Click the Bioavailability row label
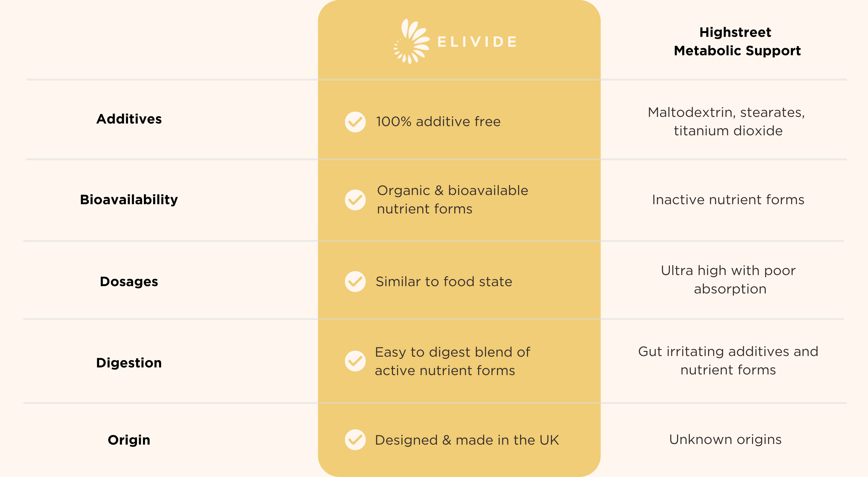Viewport: 868px width, 477px height. click(129, 199)
